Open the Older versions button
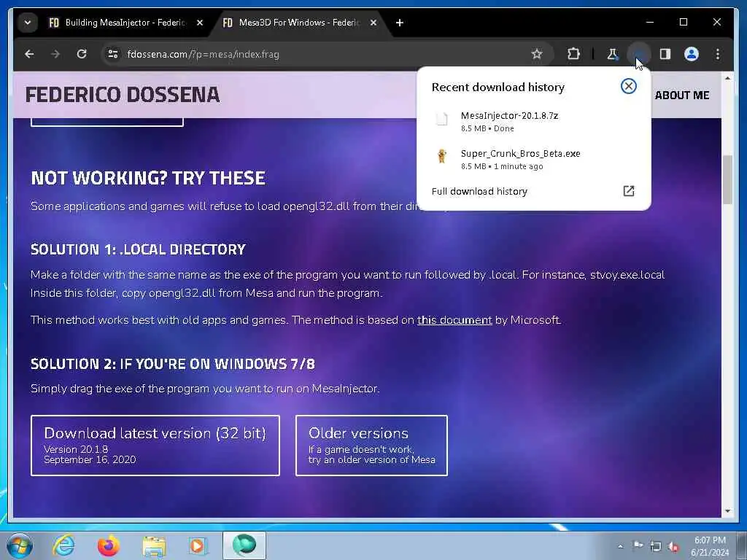This screenshot has height=560, width=747. (x=371, y=446)
